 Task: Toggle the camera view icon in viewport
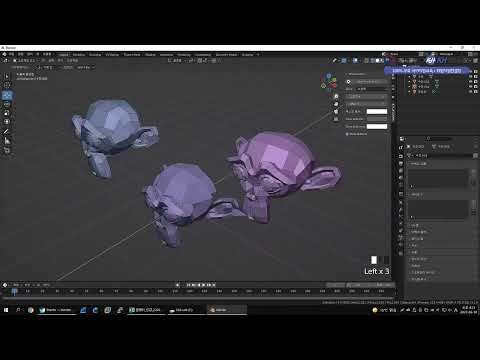click(x=336, y=111)
